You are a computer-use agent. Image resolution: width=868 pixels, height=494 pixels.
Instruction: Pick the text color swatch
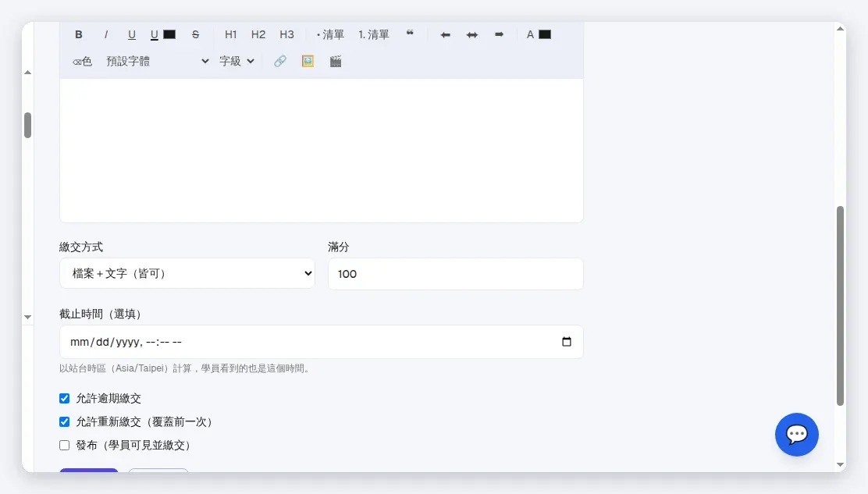(545, 34)
